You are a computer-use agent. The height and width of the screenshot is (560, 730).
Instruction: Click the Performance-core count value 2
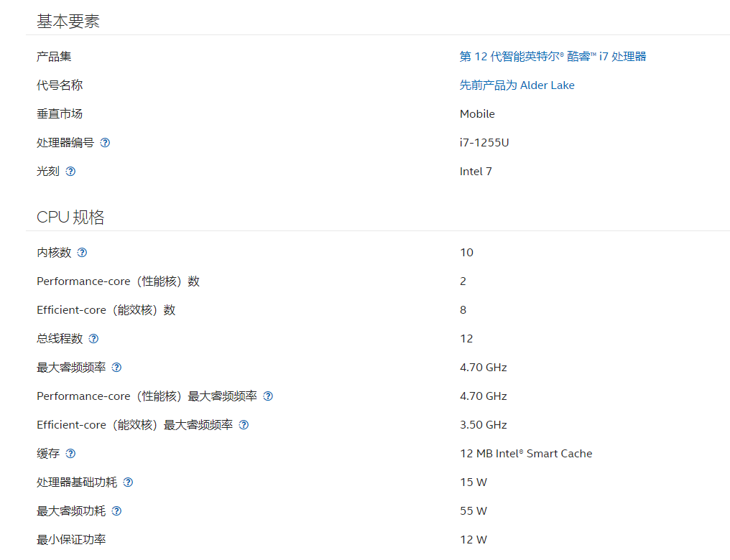point(463,281)
